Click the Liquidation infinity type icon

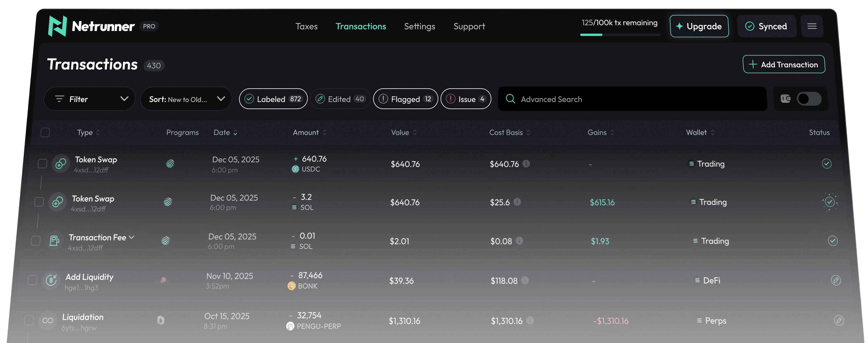click(47, 320)
